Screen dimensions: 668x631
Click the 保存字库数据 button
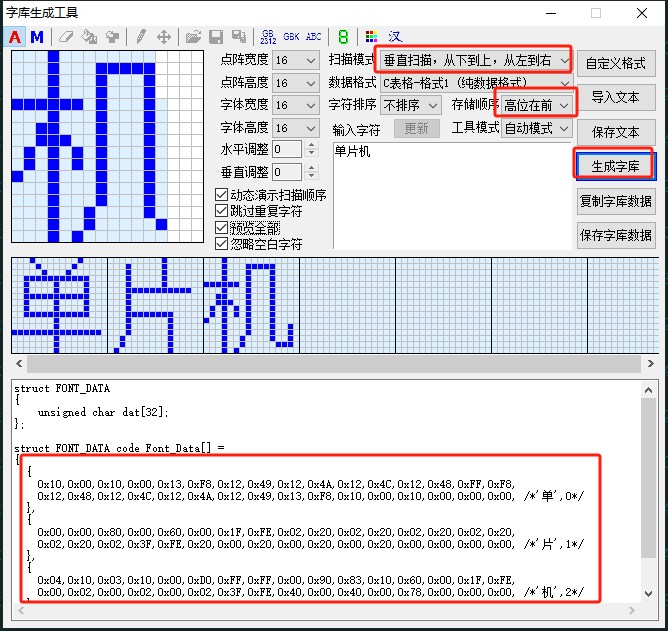click(616, 235)
